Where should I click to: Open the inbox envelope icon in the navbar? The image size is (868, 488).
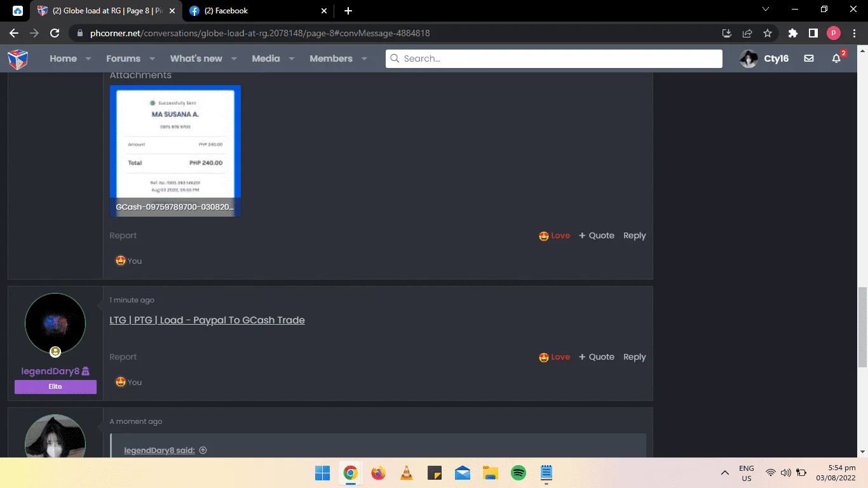pyautogui.click(x=808, y=58)
